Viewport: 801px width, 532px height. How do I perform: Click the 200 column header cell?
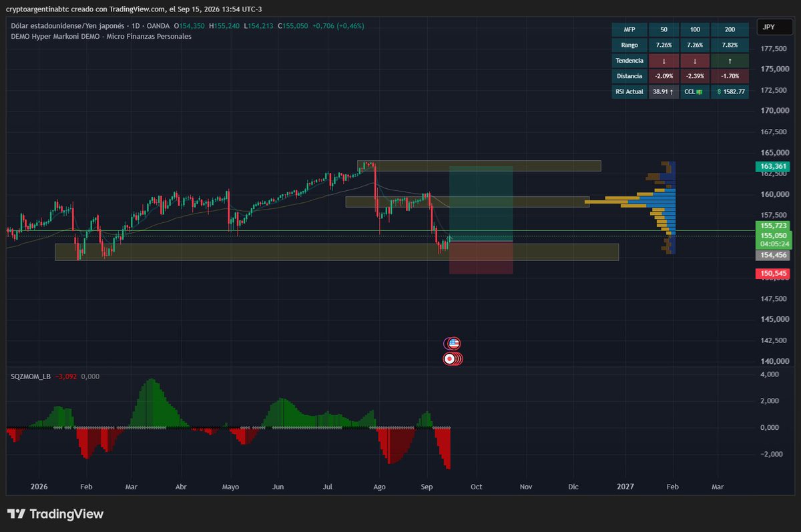(730, 29)
